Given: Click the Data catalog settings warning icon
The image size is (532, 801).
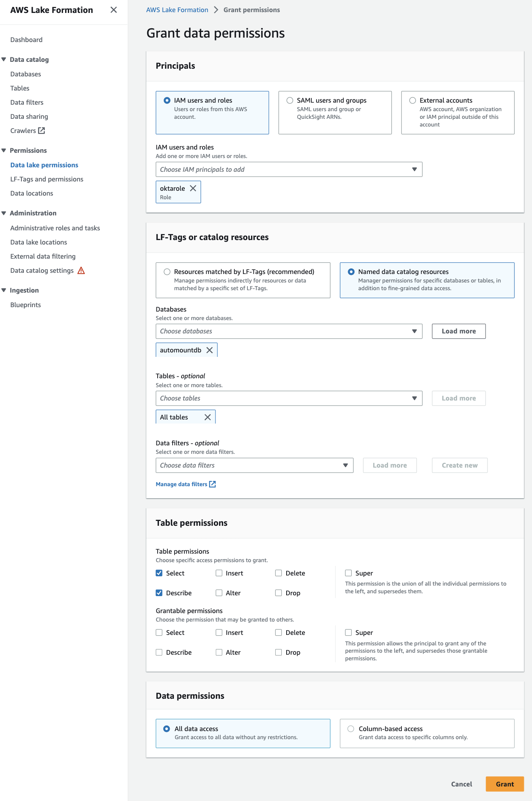Looking at the screenshot, I should (x=81, y=270).
